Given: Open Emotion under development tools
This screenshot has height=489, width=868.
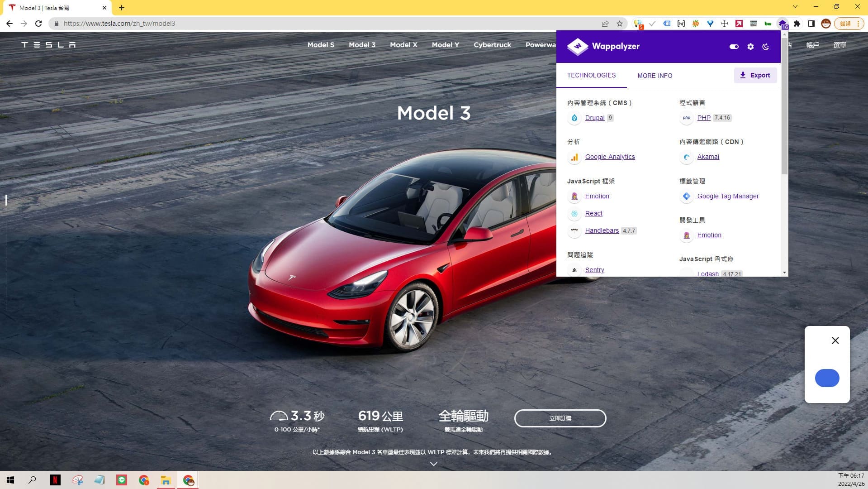Looking at the screenshot, I should click(x=709, y=235).
